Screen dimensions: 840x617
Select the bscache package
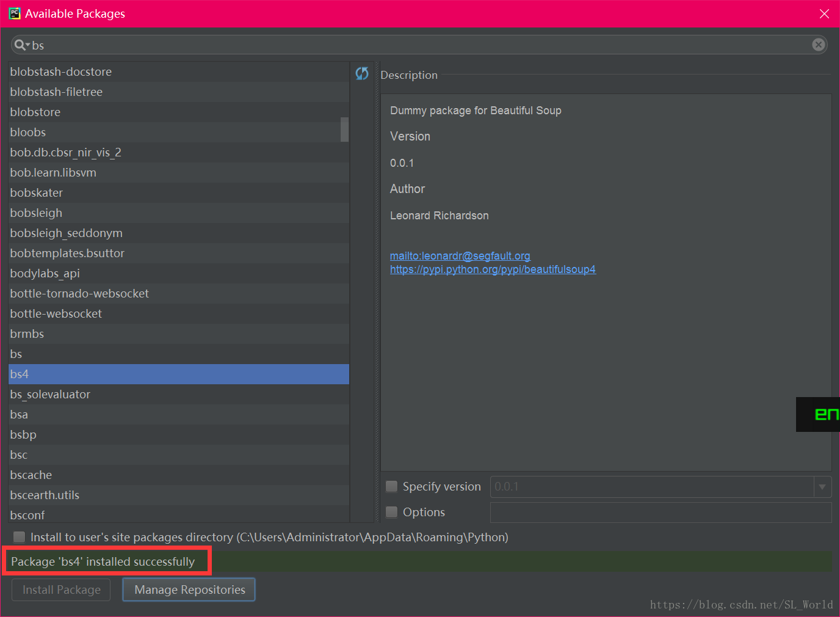179,475
